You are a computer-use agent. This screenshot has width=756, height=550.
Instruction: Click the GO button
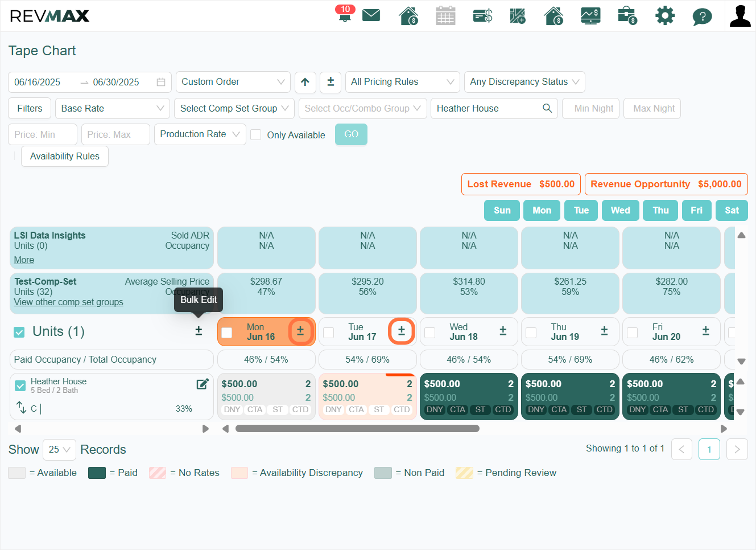click(351, 134)
